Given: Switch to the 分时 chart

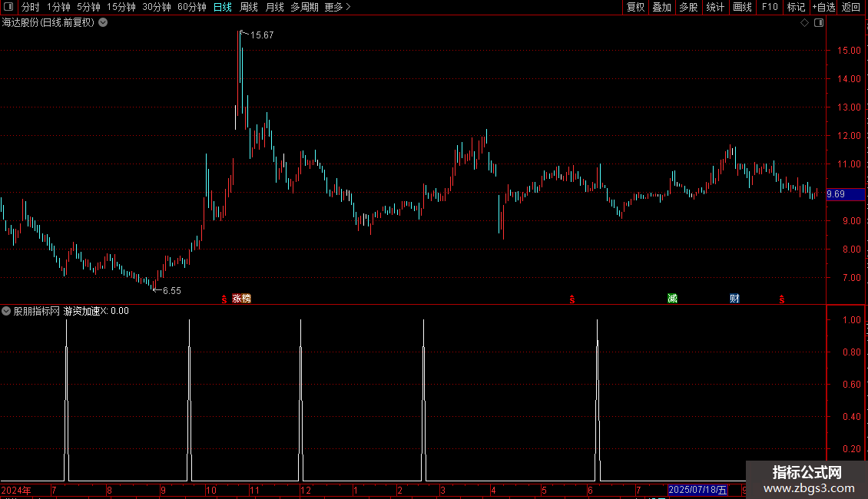Looking at the screenshot, I should tap(31, 7).
